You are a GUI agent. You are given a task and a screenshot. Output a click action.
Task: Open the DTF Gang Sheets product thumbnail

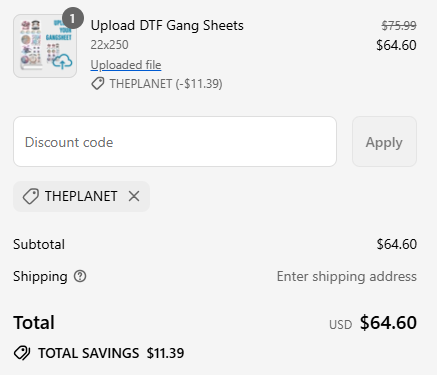(45, 46)
